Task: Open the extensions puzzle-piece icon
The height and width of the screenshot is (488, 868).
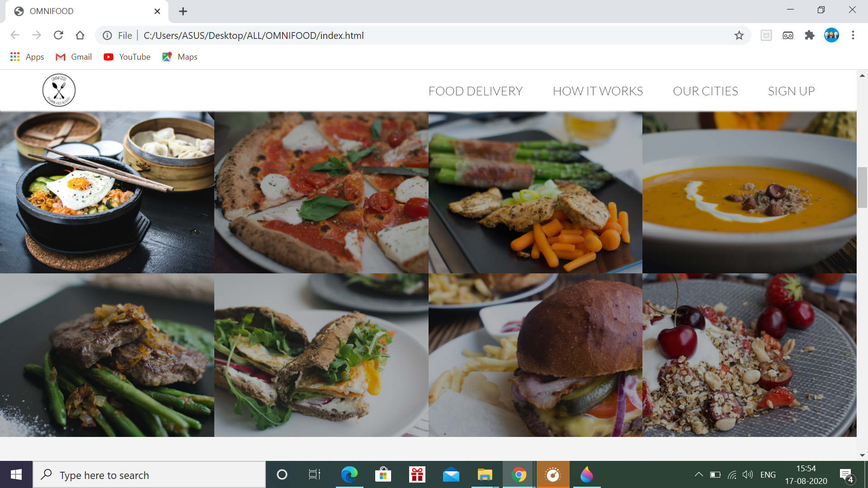Action: tap(810, 35)
